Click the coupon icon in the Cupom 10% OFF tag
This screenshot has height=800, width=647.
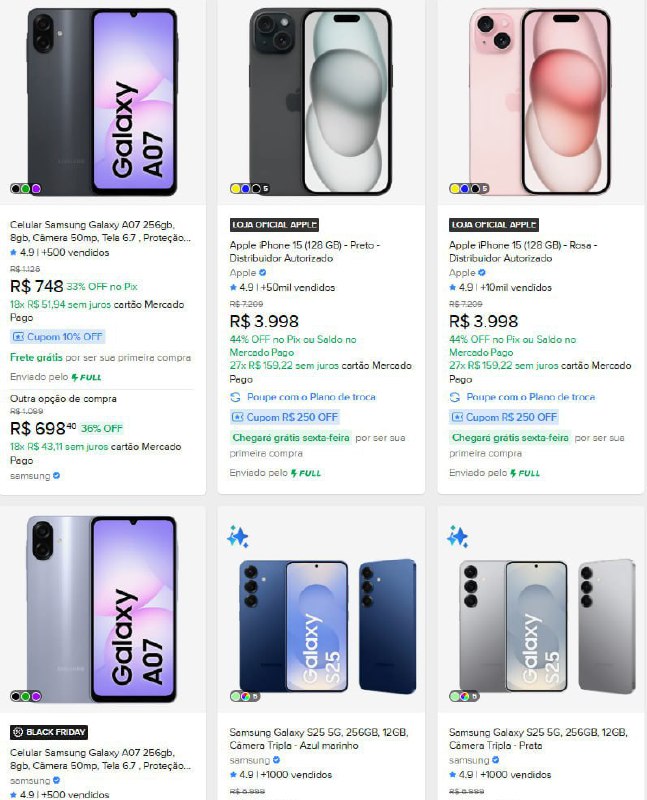coord(18,337)
